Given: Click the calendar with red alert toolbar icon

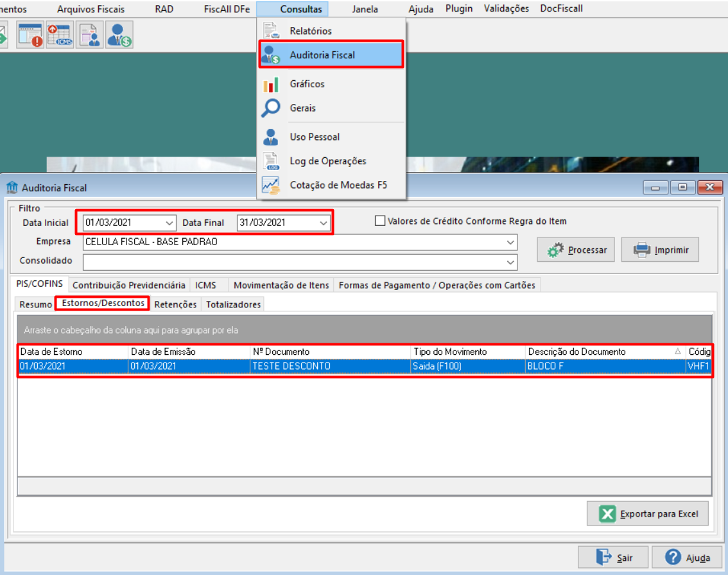Looking at the screenshot, I should click(31, 35).
